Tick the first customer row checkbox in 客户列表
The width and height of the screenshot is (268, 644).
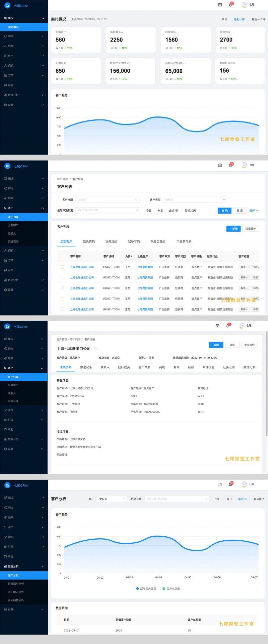coord(62,267)
